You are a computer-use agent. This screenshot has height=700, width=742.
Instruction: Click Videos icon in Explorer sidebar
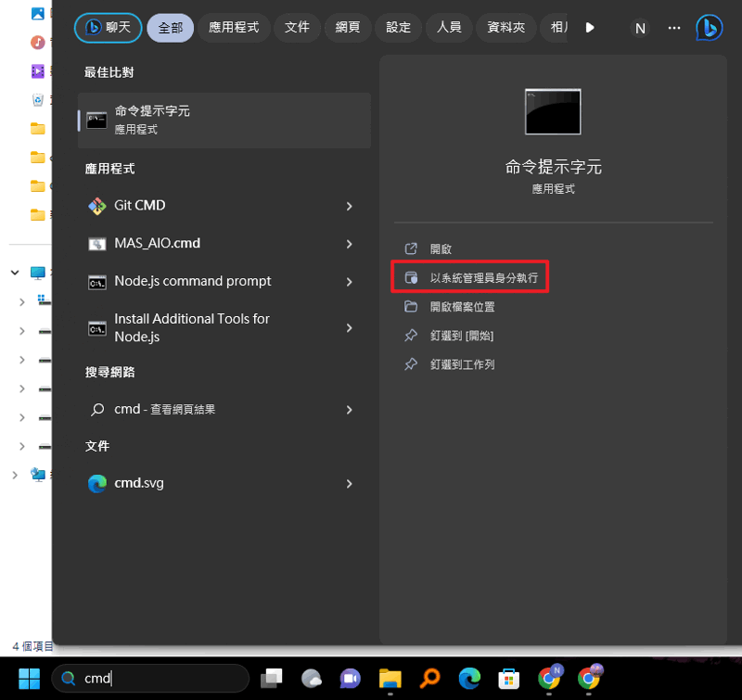click(x=38, y=71)
